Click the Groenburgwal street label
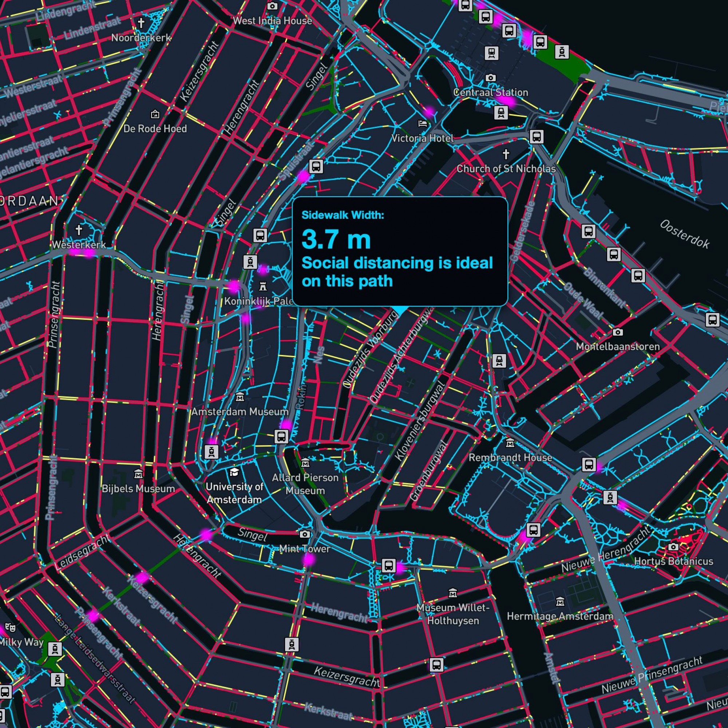This screenshot has width=728, height=728. [x=429, y=470]
